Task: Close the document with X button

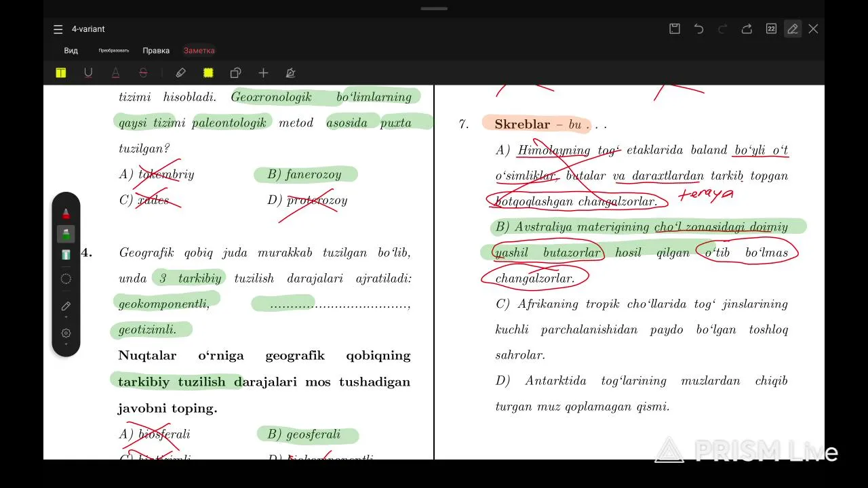Action: 813,28
